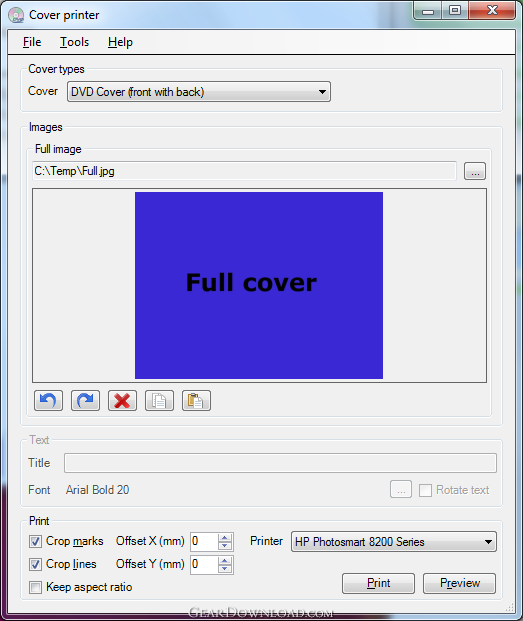Screen dimensions: 523x621
Task: Click the font selection ellipsis button
Action: click(401, 490)
